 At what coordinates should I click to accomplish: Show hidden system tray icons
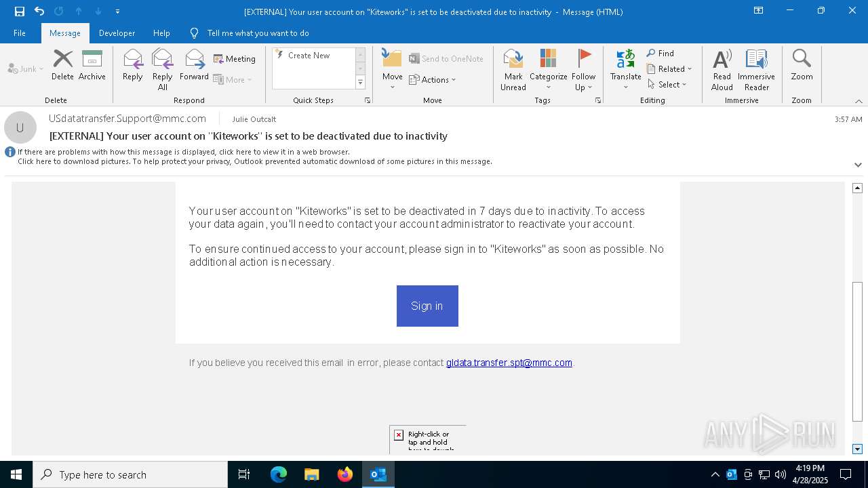pyautogui.click(x=715, y=474)
